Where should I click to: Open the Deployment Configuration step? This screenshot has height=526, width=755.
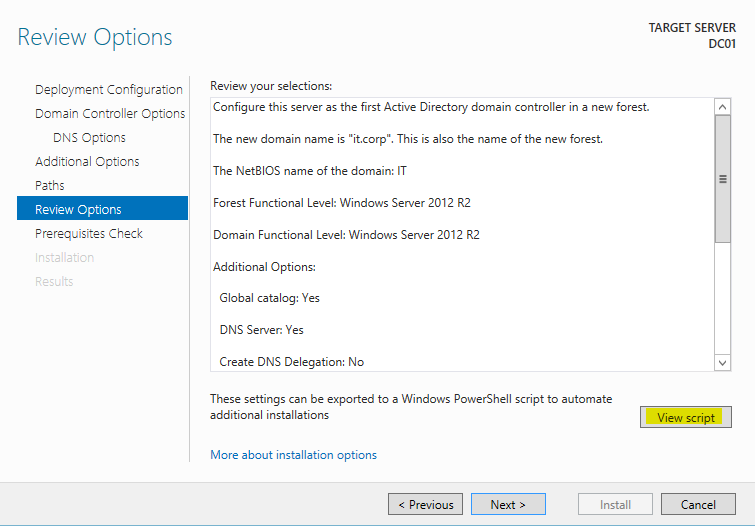109,90
